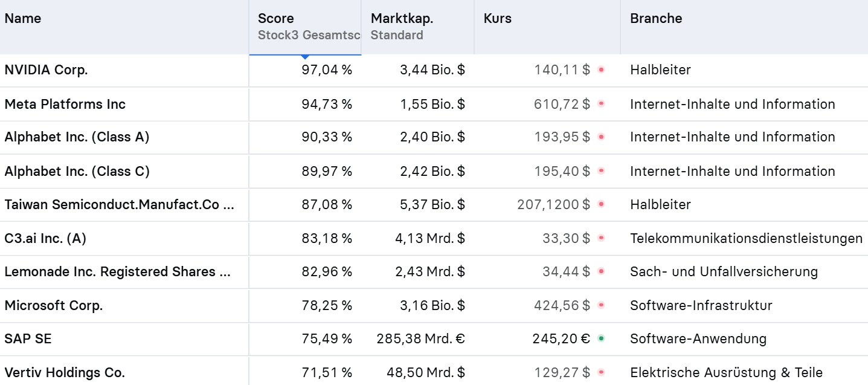Click Halbleiter branch in NVIDIA row
The height and width of the screenshot is (385, 868).
pyautogui.click(x=660, y=70)
